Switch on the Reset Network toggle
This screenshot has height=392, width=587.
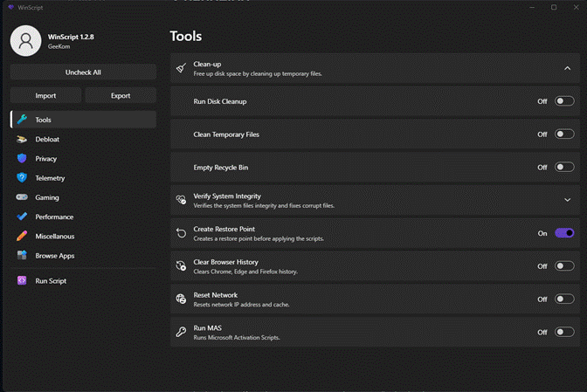pos(564,299)
